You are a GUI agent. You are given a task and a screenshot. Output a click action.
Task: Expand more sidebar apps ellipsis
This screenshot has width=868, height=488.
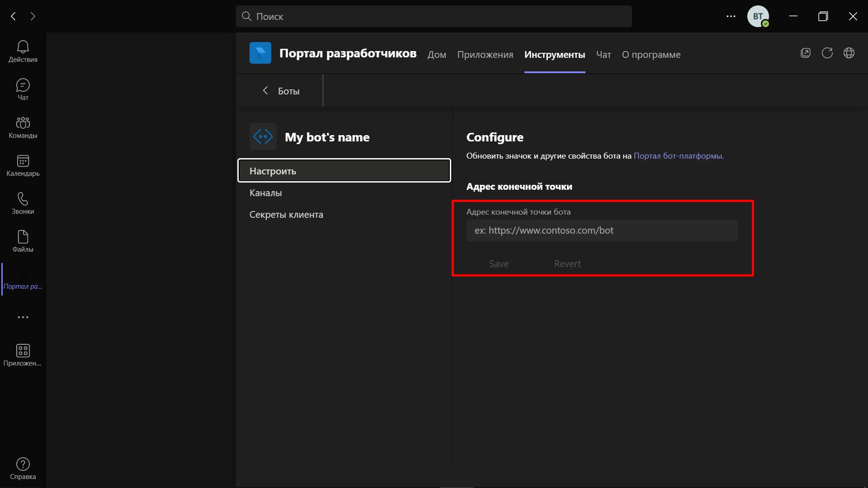23,317
